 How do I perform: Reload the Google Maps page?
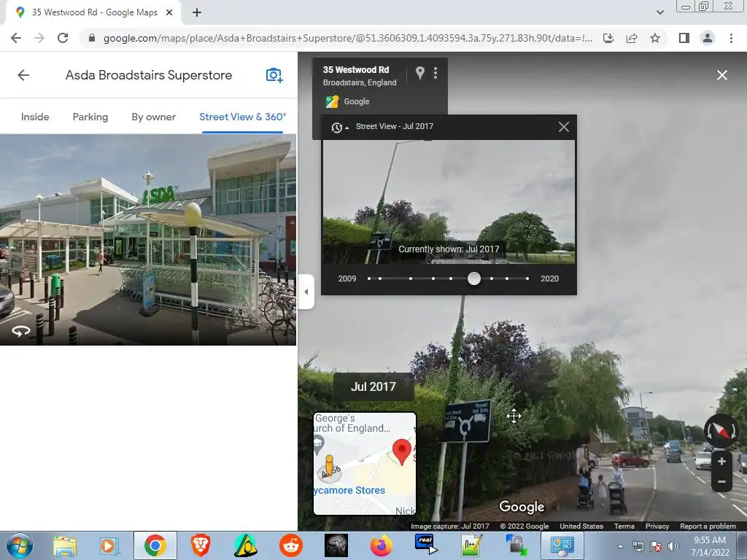63,38
